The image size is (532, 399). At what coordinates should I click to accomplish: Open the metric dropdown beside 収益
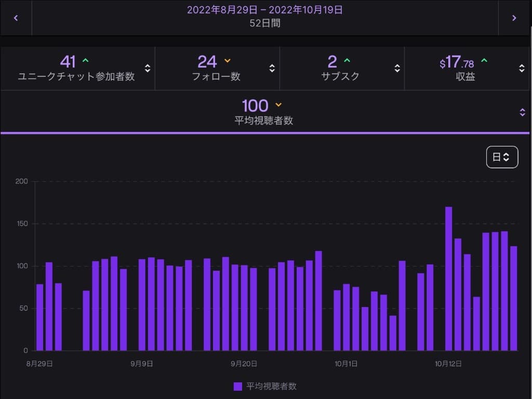[x=521, y=68]
